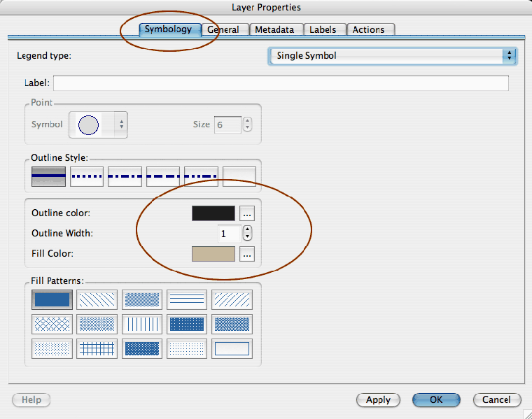The image size is (532, 419).
Task: Open the Legend type dropdown
Action: (x=393, y=55)
